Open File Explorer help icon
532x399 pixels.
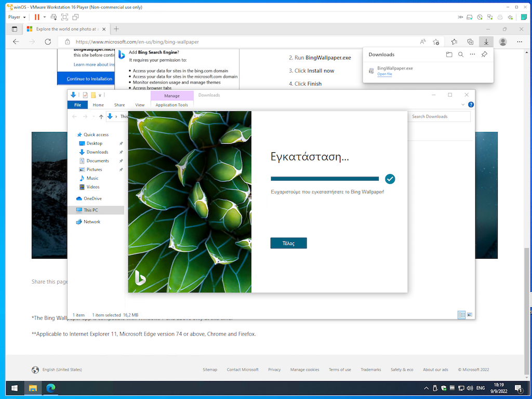[471, 104]
